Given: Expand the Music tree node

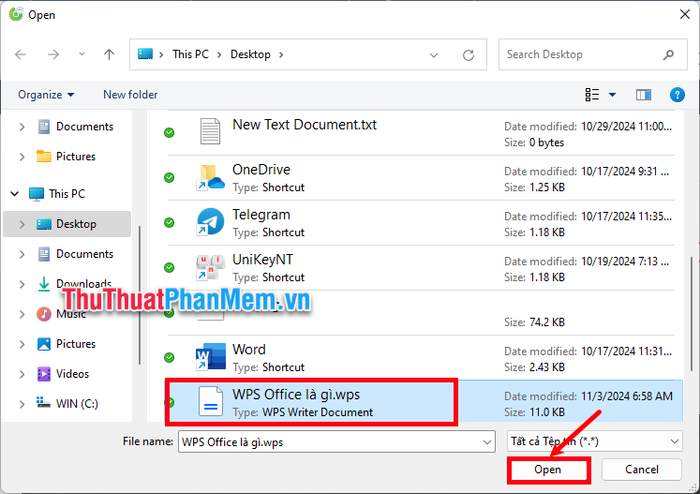Looking at the screenshot, I should 22,314.
